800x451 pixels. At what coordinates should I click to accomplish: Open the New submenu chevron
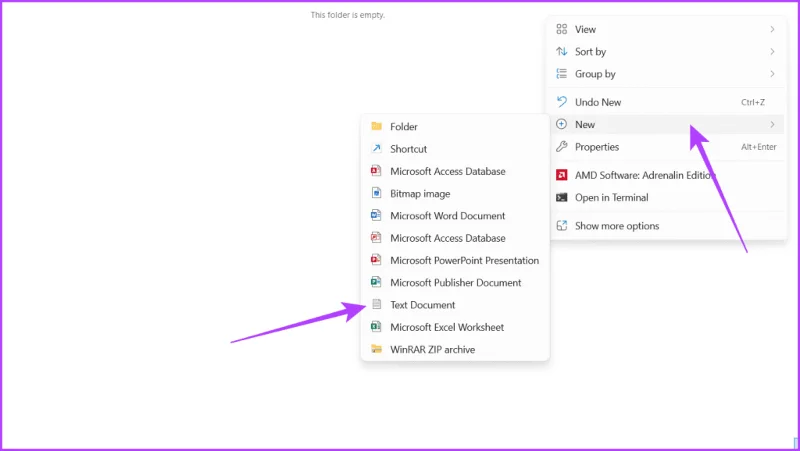point(772,124)
